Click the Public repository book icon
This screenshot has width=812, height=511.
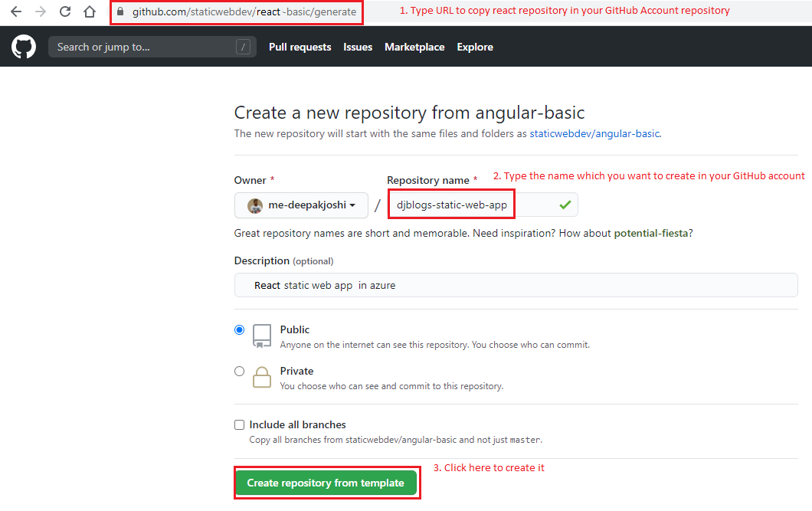[x=262, y=336]
